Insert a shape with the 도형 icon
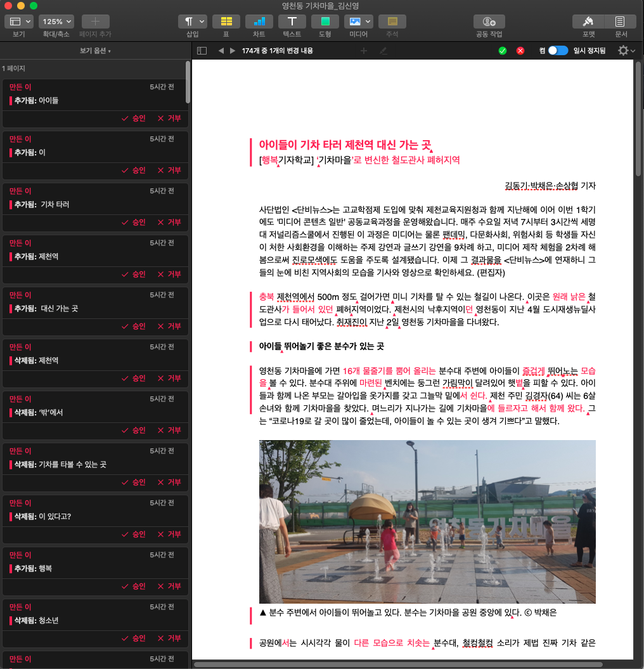 325,22
